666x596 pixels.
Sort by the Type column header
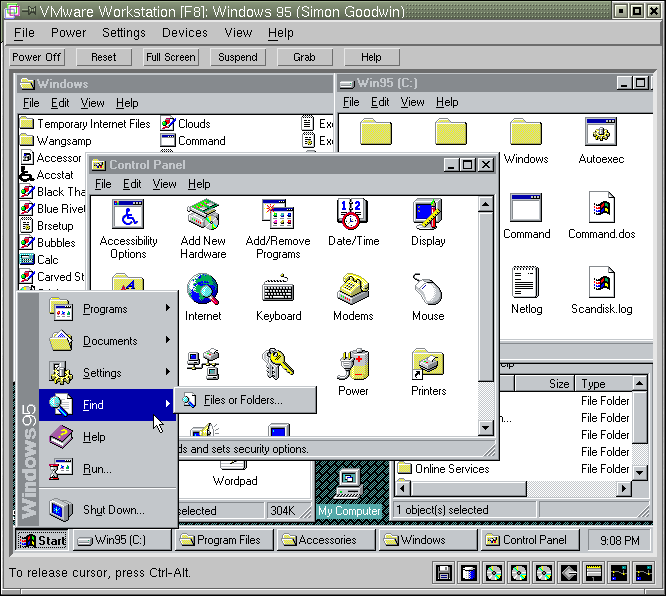[603, 384]
